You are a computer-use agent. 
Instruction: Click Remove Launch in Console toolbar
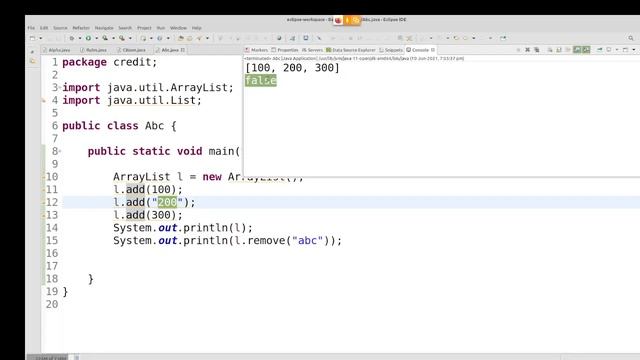tap(527, 50)
